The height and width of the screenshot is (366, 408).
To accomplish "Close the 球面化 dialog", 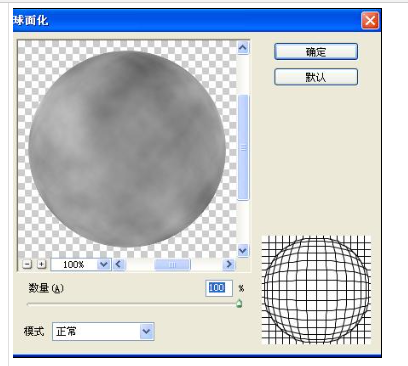I will click(x=370, y=20).
